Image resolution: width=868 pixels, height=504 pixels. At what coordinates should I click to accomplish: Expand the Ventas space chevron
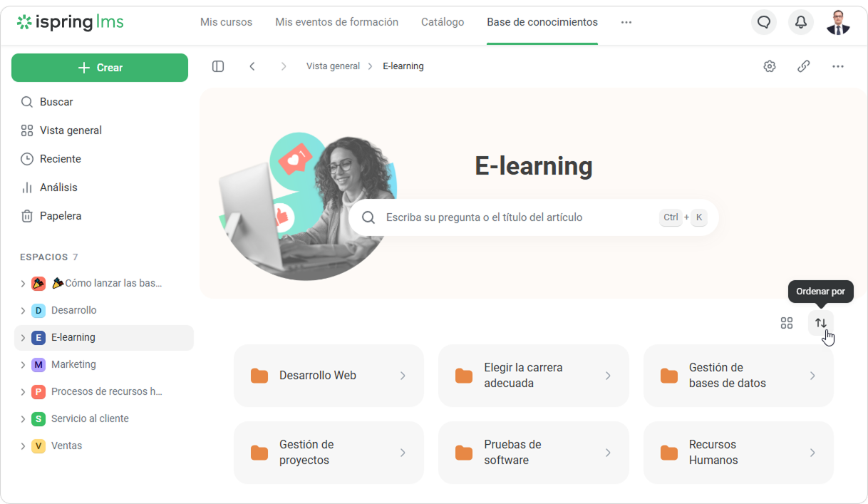(x=23, y=446)
